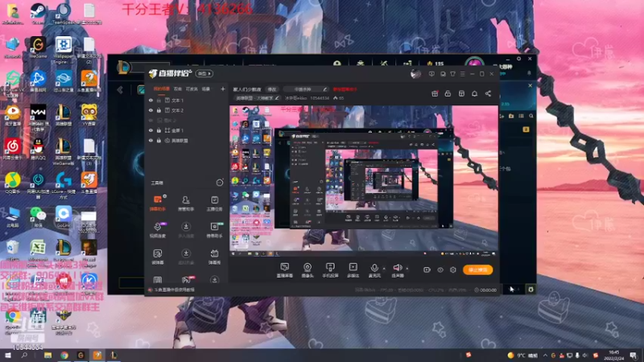Viewport: 644px width, 362px height.
Task: Show the dimmed third layer using its eye
Action: 151,120
